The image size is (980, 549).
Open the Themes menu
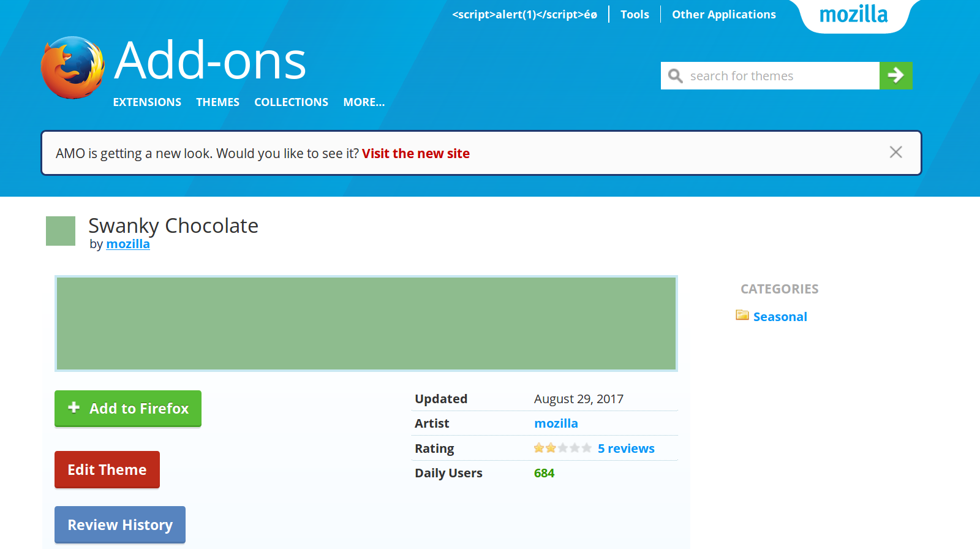(217, 102)
